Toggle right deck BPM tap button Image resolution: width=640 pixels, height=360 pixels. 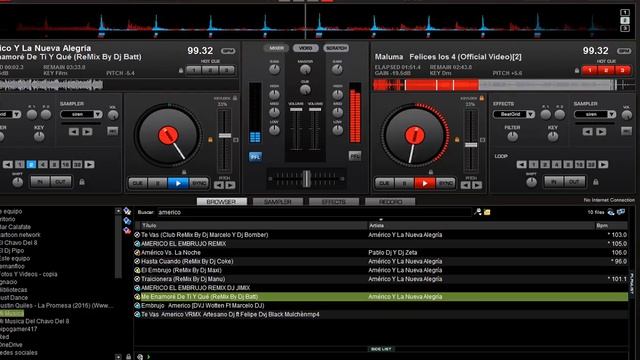(x=624, y=51)
